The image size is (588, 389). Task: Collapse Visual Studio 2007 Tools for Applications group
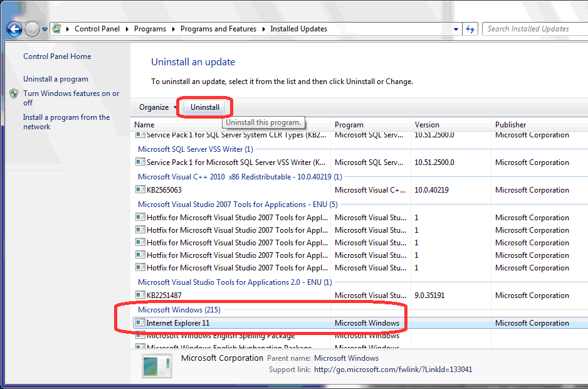tap(238, 205)
